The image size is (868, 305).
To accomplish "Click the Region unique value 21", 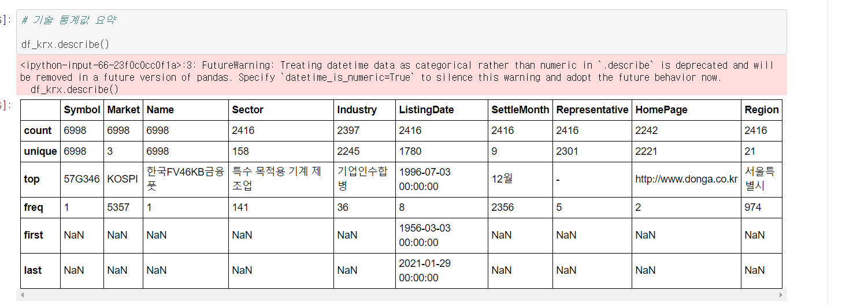I will [762, 151].
